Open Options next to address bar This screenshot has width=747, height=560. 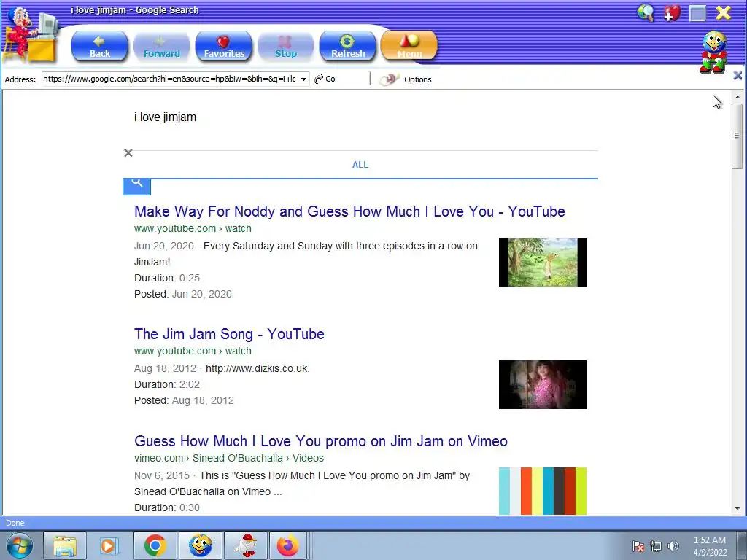pos(417,79)
